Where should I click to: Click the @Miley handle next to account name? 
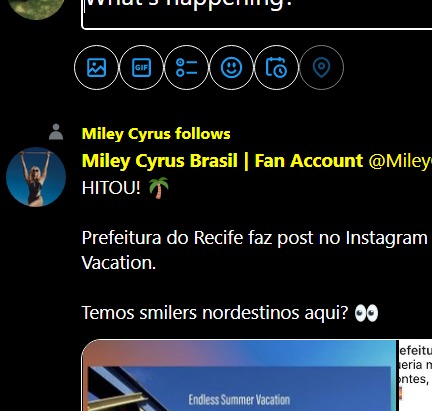(x=400, y=161)
